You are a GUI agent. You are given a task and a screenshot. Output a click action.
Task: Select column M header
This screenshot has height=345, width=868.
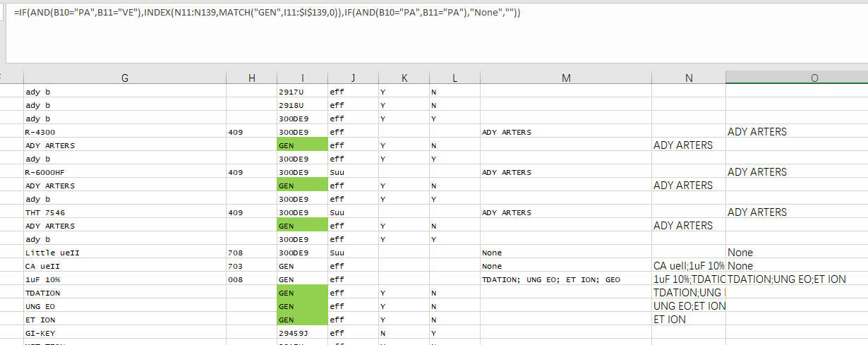(x=566, y=78)
